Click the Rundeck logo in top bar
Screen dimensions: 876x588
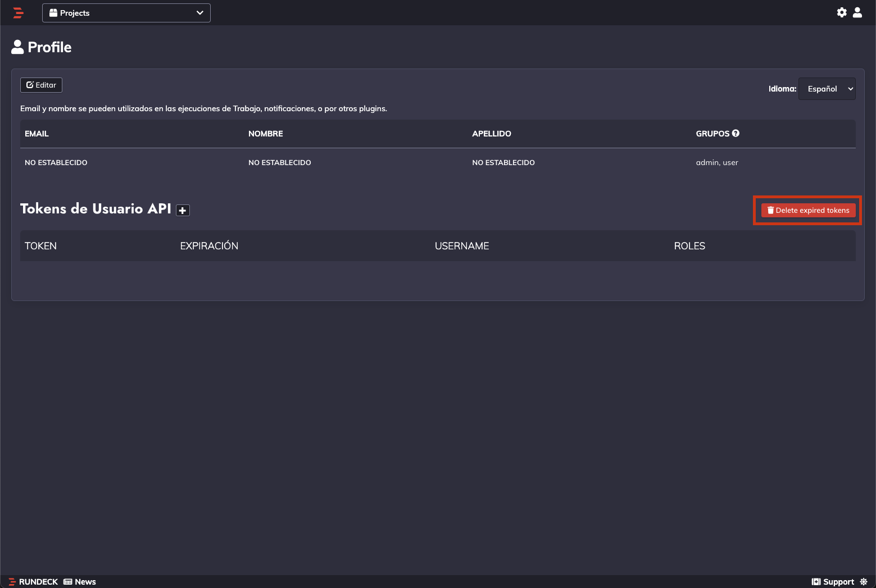(x=18, y=13)
